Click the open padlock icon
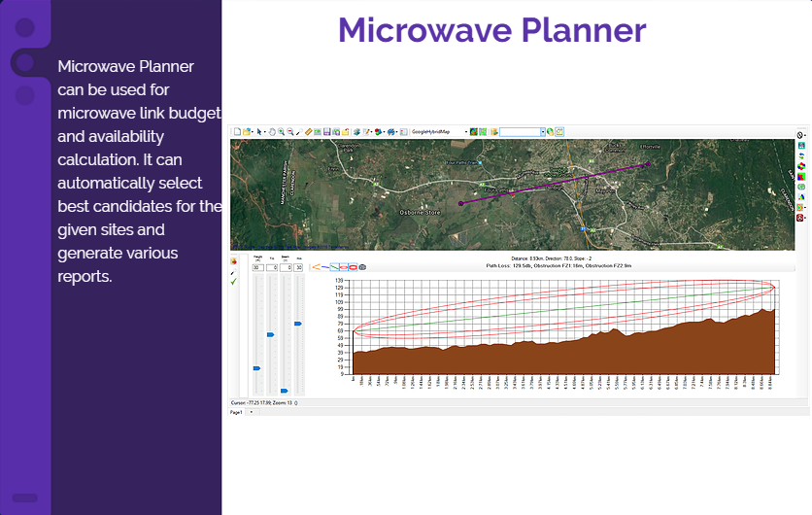This screenshot has width=812, height=515. click(346, 132)
